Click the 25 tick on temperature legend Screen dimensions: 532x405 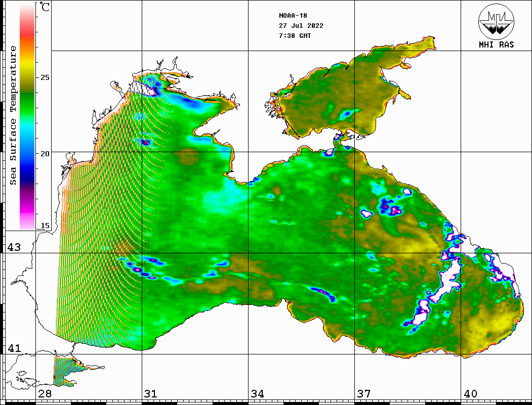tap(45, 77)
